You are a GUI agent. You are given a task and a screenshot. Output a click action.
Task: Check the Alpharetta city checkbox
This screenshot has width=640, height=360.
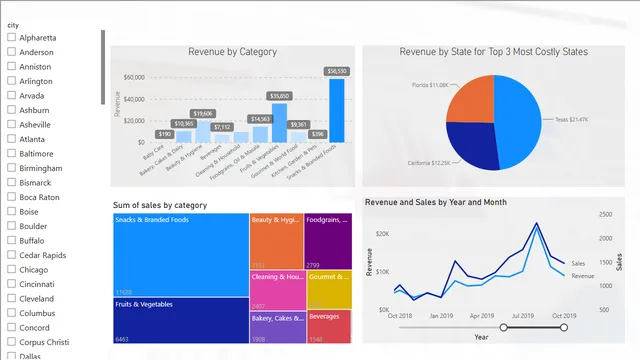(11, 37)
